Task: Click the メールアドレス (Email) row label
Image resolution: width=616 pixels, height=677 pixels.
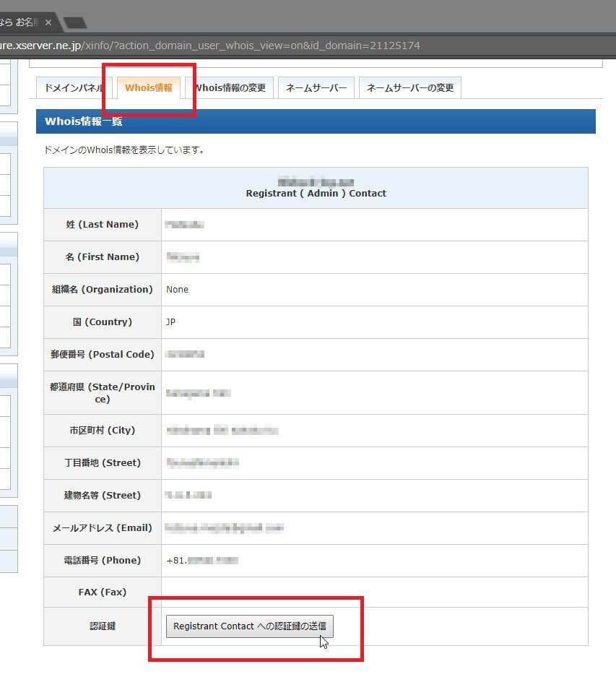Action: [x=102, y=528]
